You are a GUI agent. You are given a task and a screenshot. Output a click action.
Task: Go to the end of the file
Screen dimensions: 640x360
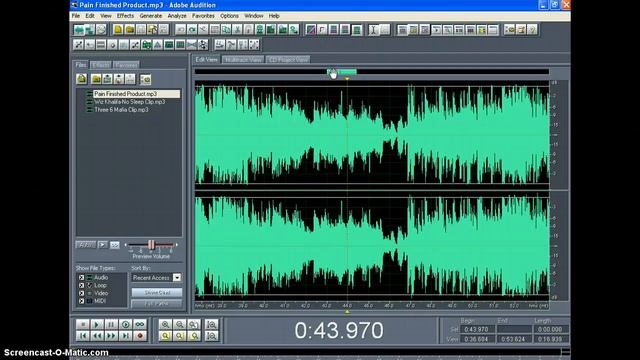[x=125, y=336]
